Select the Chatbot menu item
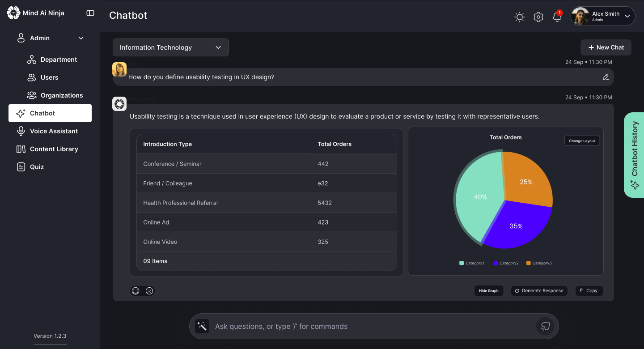 point(50,113)
